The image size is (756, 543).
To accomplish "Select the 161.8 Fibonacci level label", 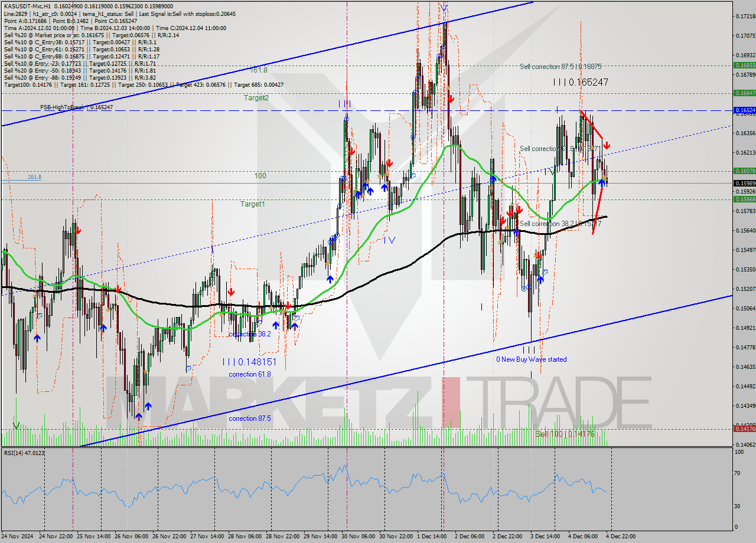I will point(259,70).
